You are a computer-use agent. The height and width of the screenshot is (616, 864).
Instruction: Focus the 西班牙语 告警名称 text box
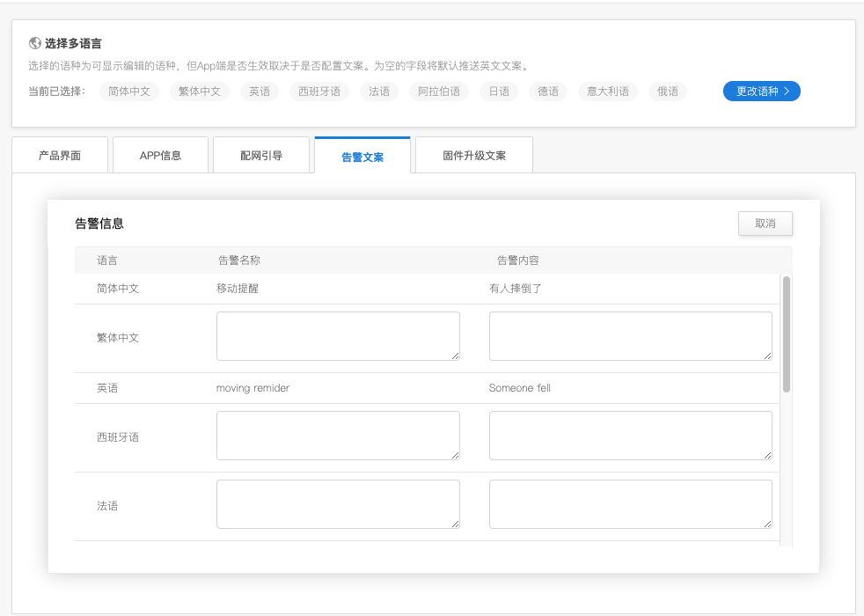(x=339, y=436)
